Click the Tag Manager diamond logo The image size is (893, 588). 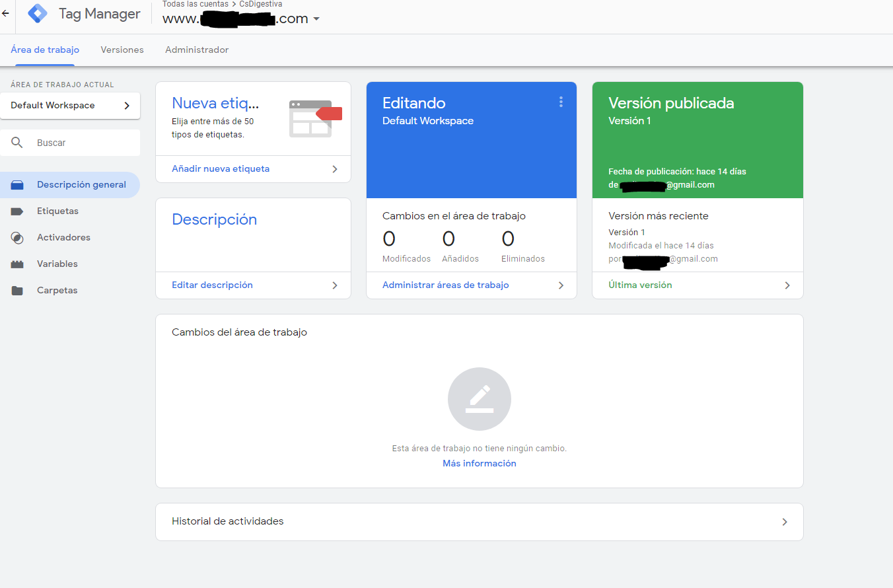click(37, 13)
